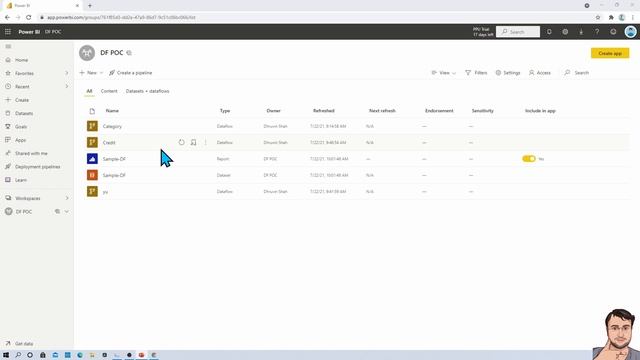Click the download arrow icon in header
Image resolution: width=640 pixels, height=360 pixels.
tap(581, 32)
